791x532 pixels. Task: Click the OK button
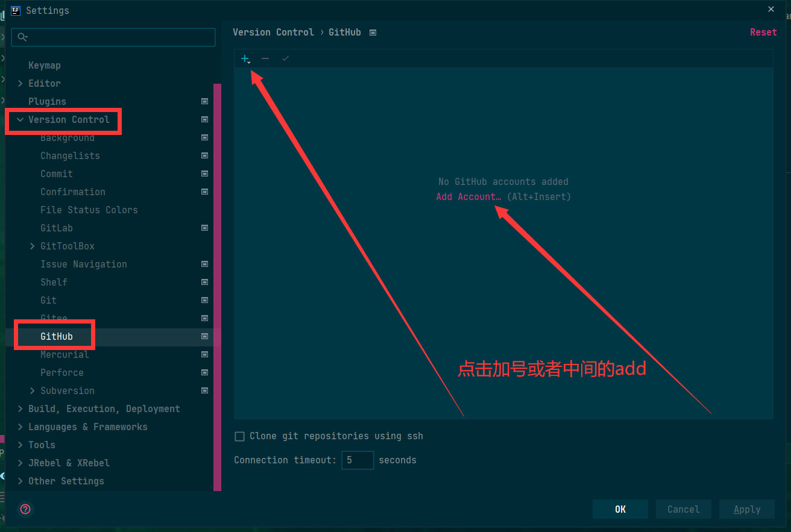(x=620, y=509)
